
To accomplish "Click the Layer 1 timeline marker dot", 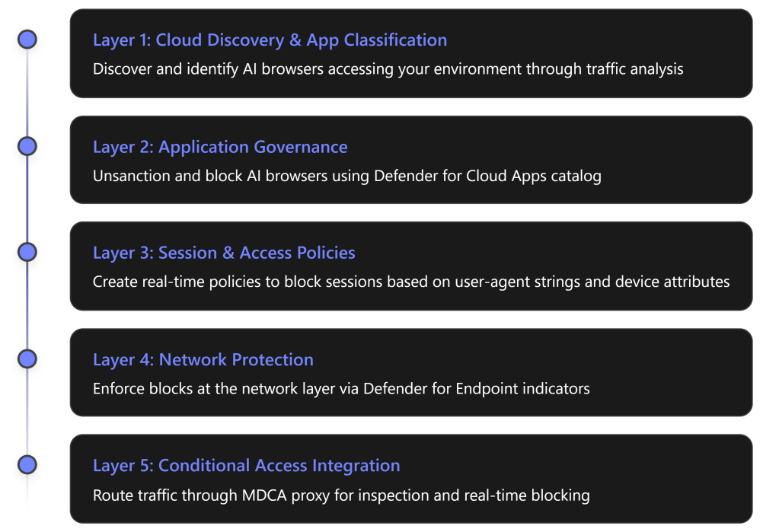I will [27, 39].
